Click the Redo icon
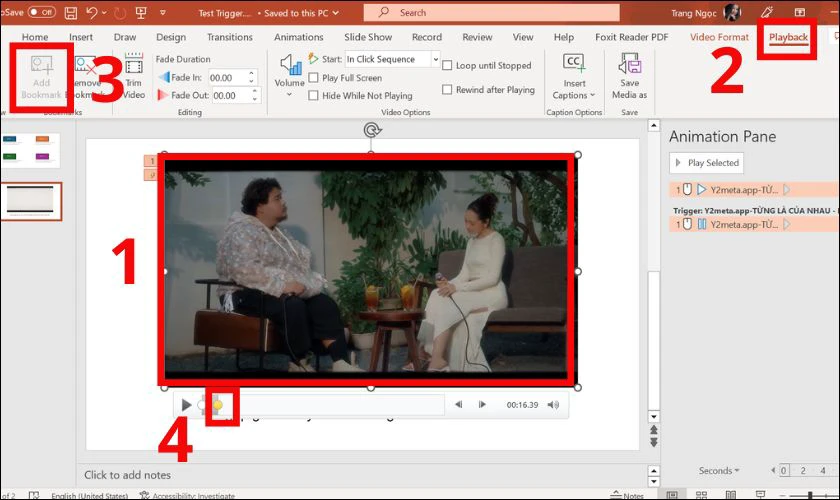840x500 pixels. pos(120,12)
